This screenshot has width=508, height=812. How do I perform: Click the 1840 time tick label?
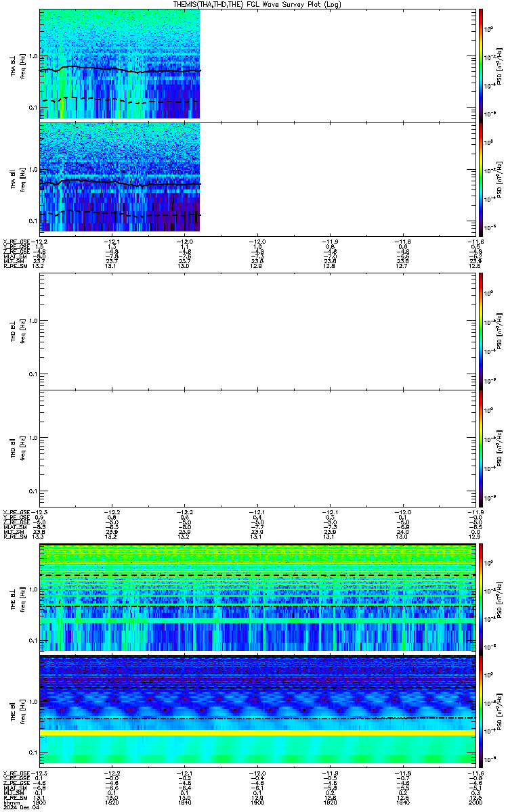184,803
